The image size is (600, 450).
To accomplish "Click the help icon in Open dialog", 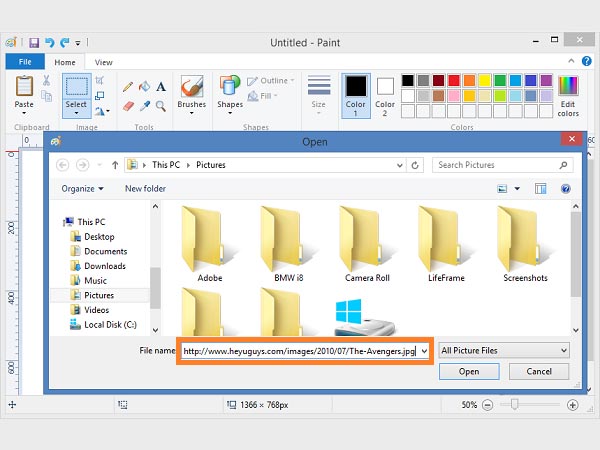I will coord(566,188).
